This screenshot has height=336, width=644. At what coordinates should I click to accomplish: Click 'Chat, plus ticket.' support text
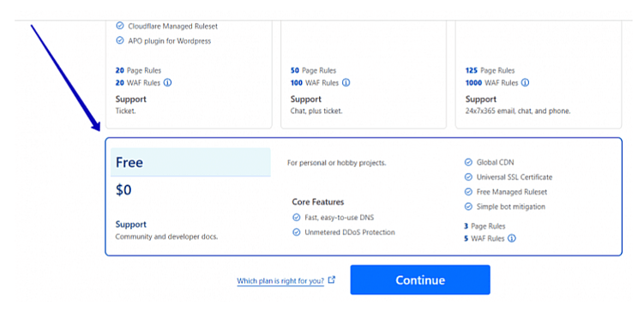316,111
